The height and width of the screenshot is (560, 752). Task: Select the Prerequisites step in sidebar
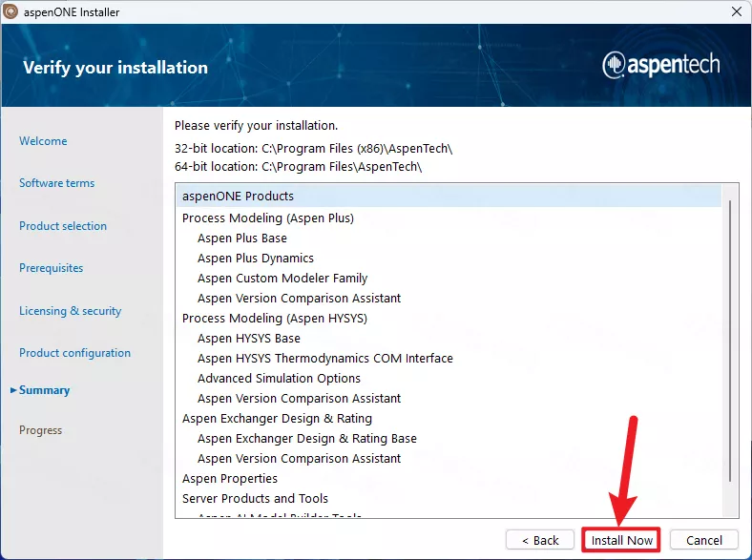coord(51,268)
